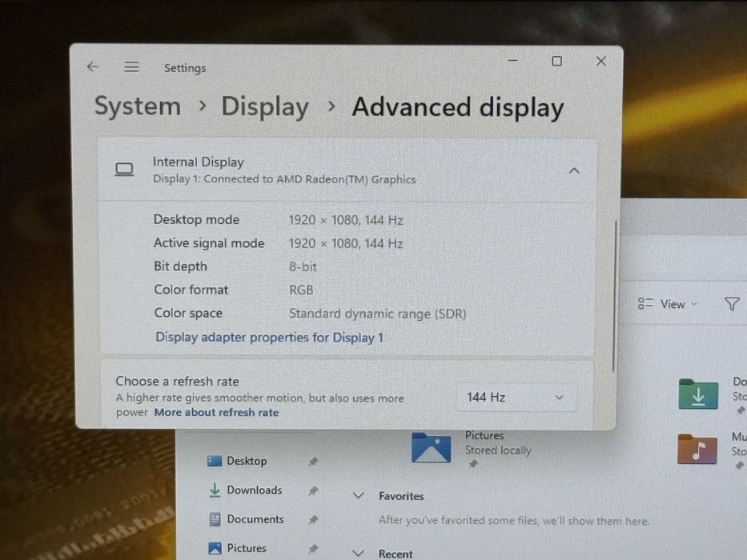Collapse the Favorites section
Image resolution: width=747 pixels, height=560 pixels.
[358, 496]
